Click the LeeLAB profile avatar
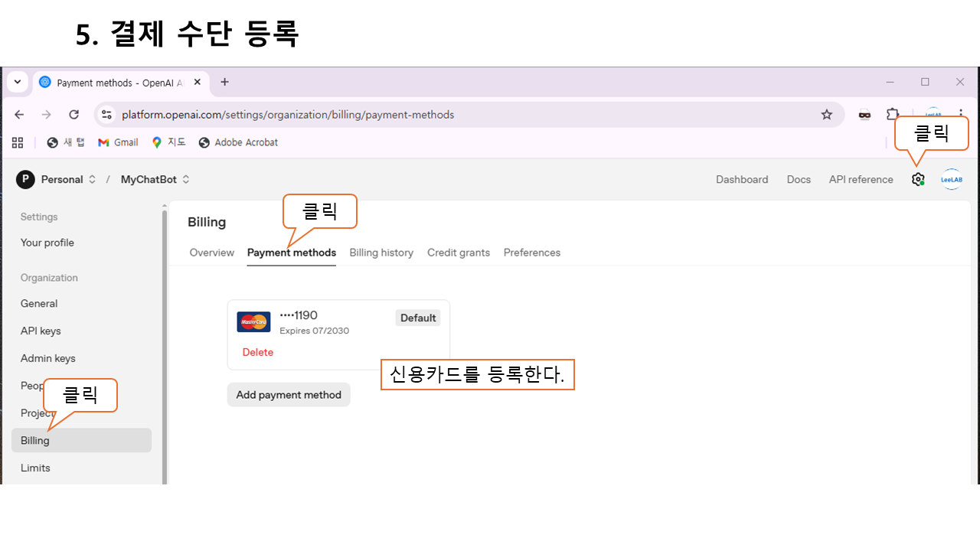The image size is (980, 551). coord(952,179)
